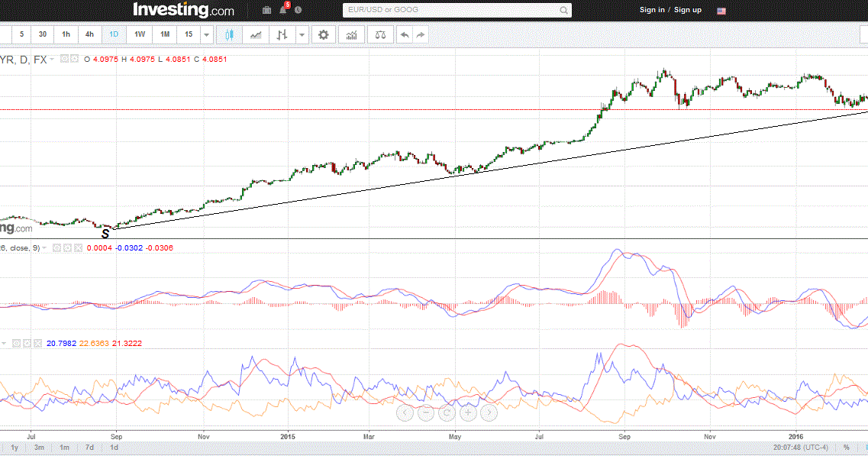Click the Sign up link
The height and width of the screenshot is (456, 868).
tap(686, 10)
